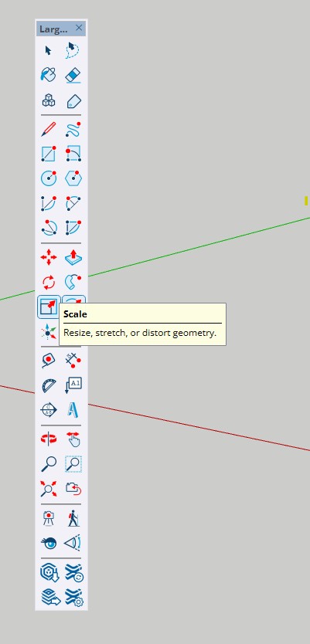
Task: Activate the 3D Text tool
Action: [x=73, y=410]
